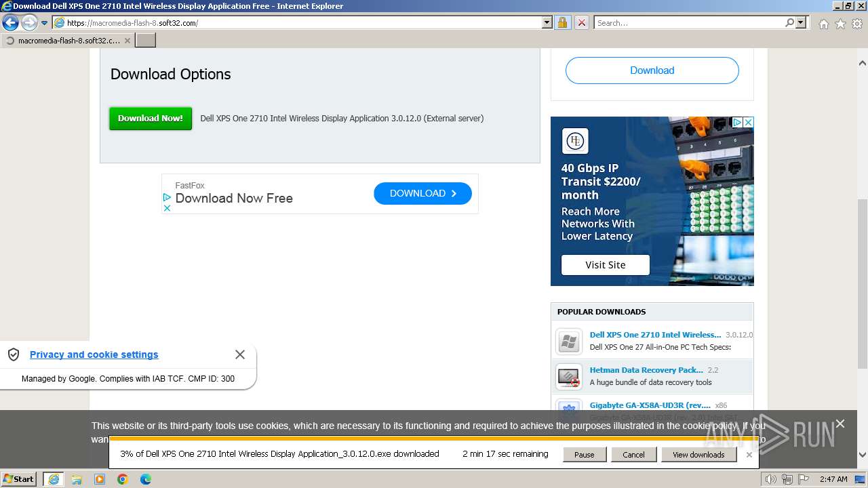Click the privacy shield check icon
The image size is (868, 488).
click(14, 354)
